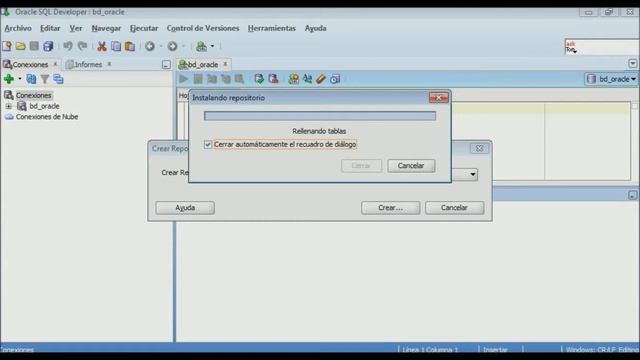
Task: Open the forward navigation history dropdown arrow
Action: (183, 46)
